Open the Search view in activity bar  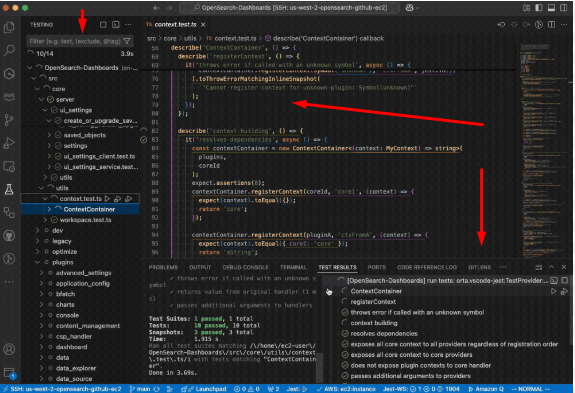point(9,50)
